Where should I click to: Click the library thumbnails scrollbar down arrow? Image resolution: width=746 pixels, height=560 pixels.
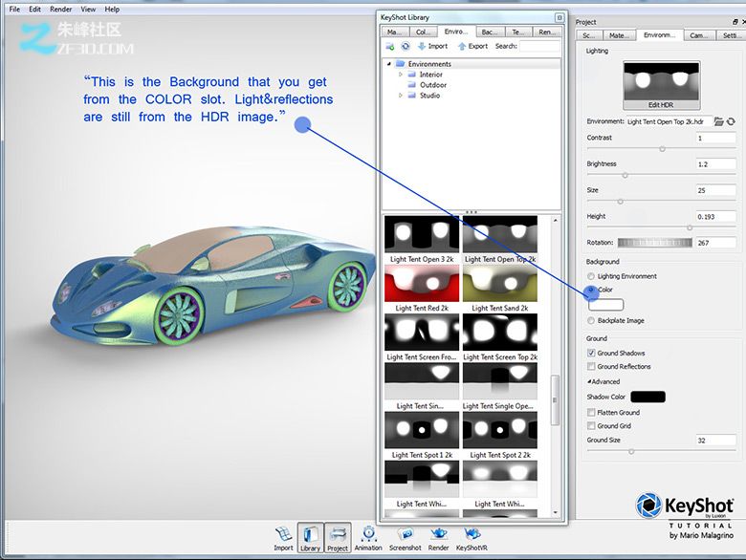point(556,513)
